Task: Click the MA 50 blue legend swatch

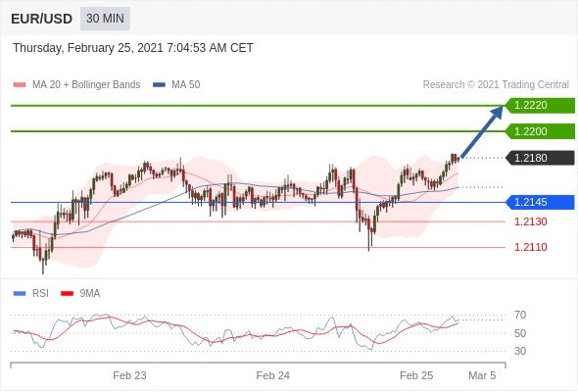Action: 159,85
